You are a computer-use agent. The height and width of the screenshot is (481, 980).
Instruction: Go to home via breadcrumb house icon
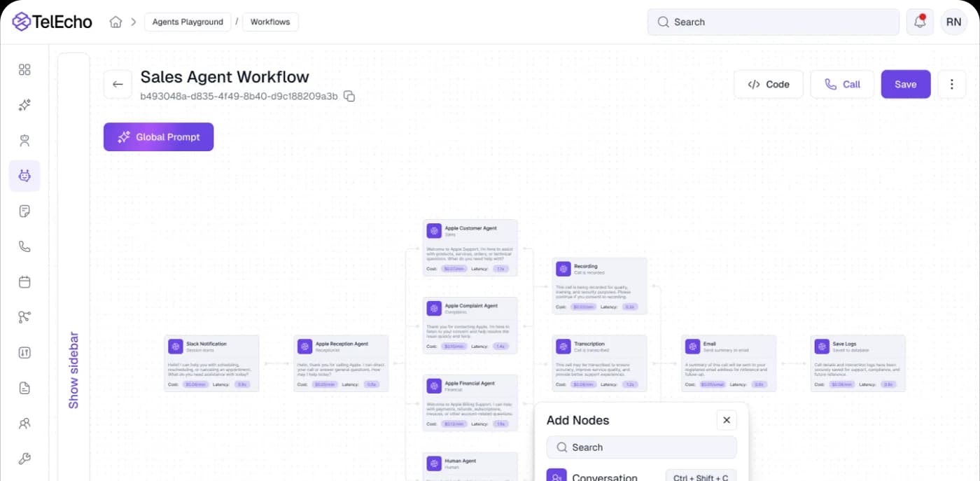point(115,22)
